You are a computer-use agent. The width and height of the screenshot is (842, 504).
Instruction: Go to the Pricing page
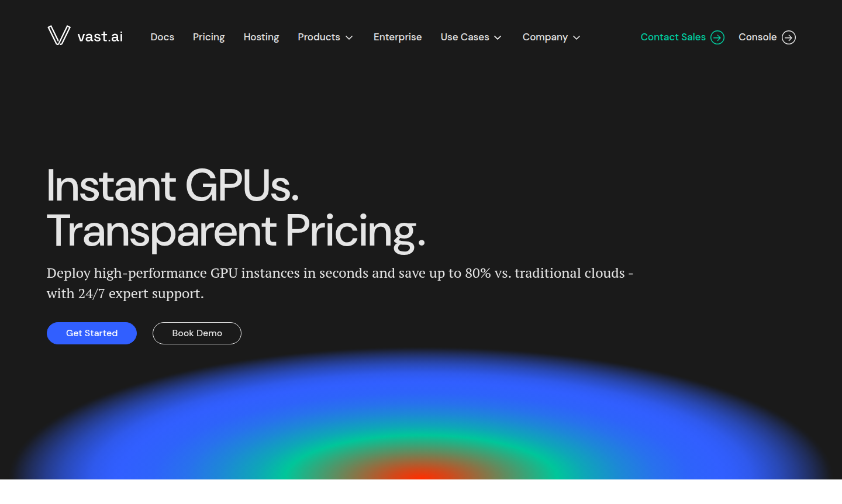coord(209,37)
